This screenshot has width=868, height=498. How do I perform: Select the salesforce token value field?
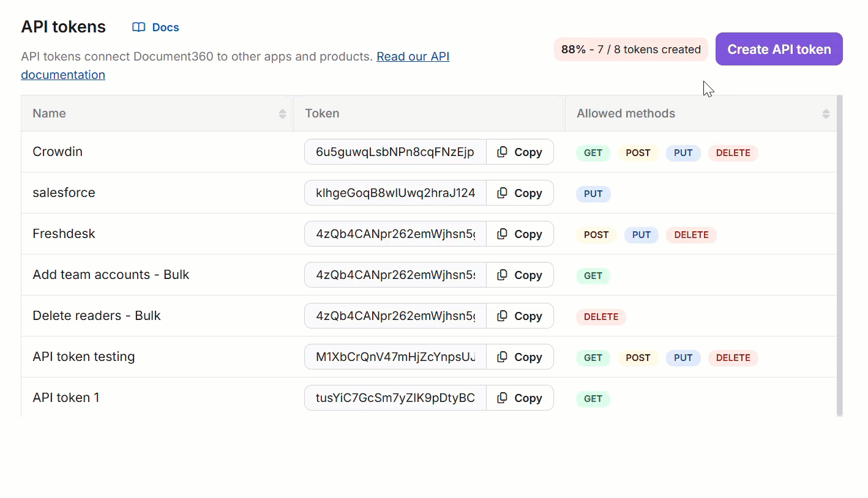395,193
